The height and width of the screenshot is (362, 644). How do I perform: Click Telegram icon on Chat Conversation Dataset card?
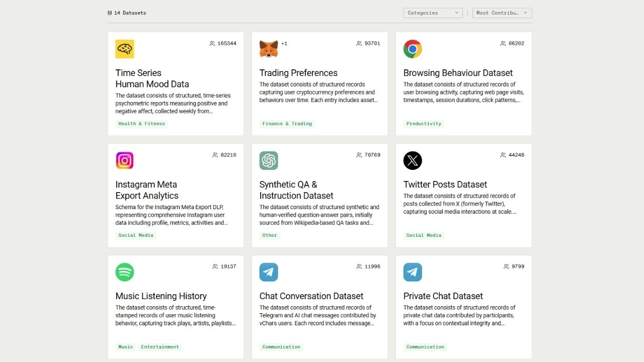pyautogui.click(x=269, y=272)
